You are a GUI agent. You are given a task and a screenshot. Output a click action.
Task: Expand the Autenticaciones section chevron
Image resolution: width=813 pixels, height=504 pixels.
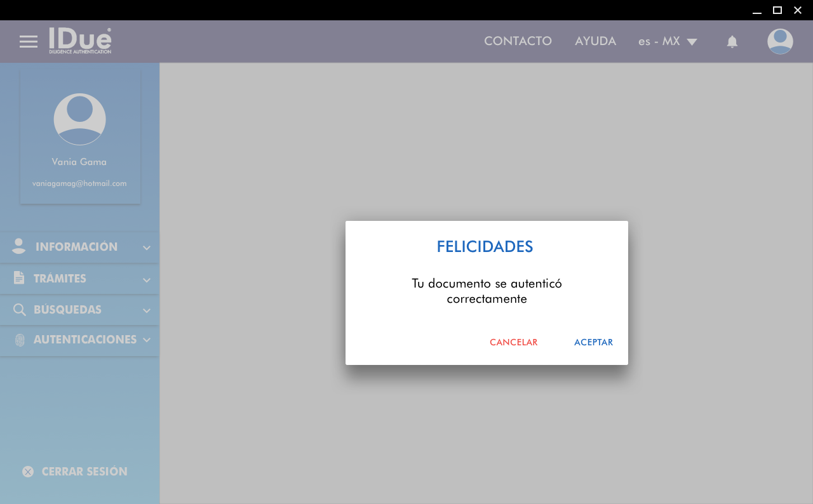tap(147, 340)
